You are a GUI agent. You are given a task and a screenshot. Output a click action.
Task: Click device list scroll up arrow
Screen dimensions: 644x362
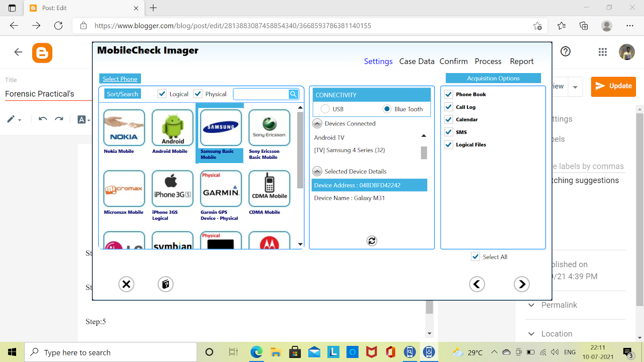click(424, 136)
